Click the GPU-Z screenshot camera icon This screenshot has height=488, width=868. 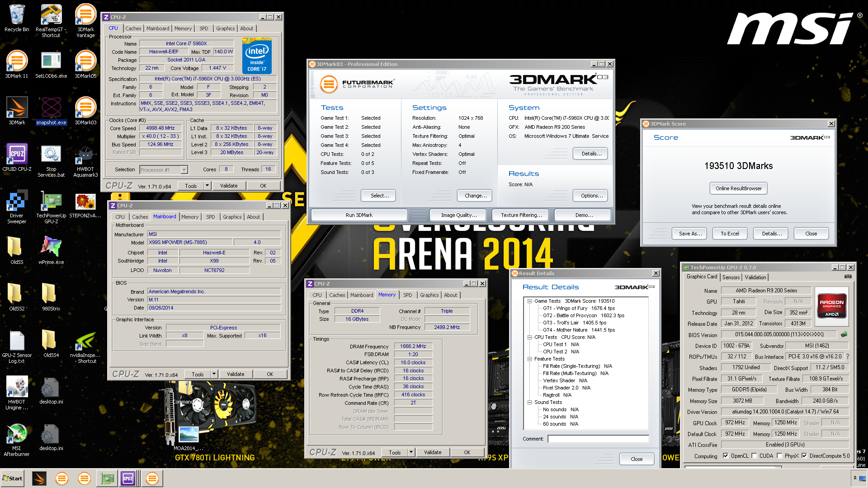848,277
